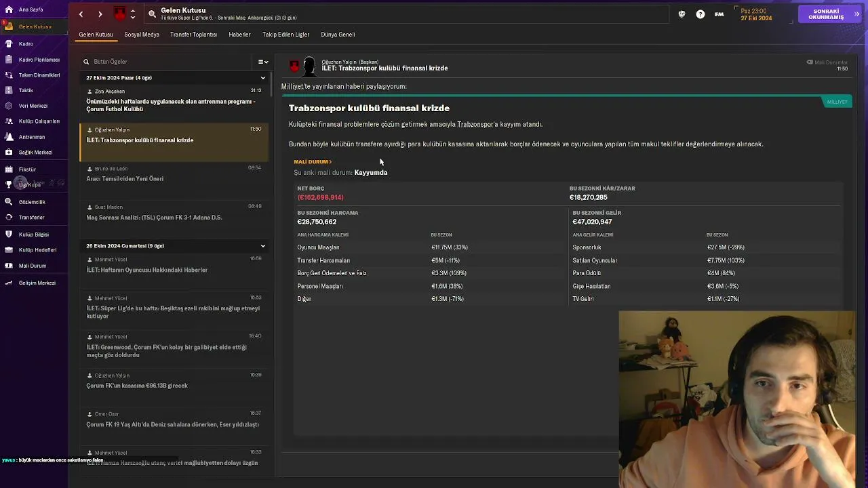868x488 pixels.
Task: Open inbox list view options dropdown
Action: (263, 62)
